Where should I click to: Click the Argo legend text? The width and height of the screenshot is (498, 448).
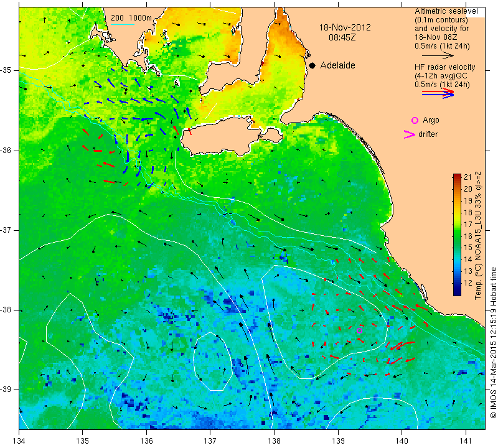(431, 120)
